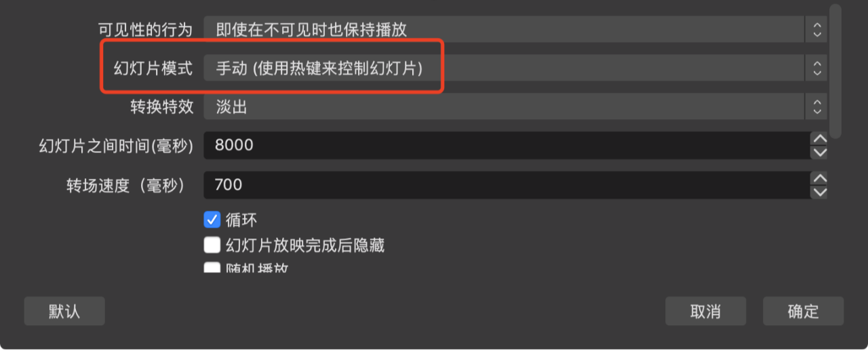Confirm settings with the 确定 button
The width and height of the screenshot is (868, 351).
pyautogui.click(x=803, y=311)
